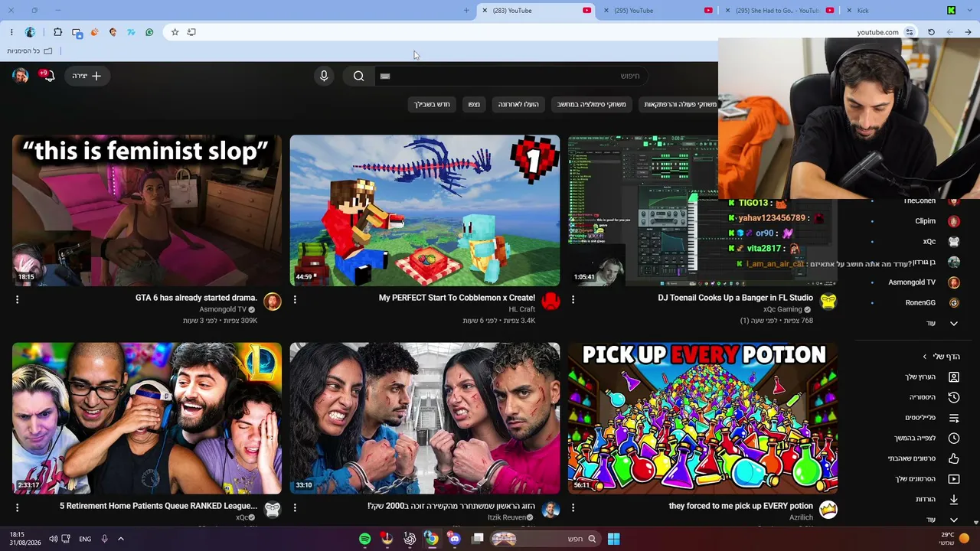Screen dimensions: 980x551
Task: Open Downloads in the sidebar
Action: click(x=937, y=500)
